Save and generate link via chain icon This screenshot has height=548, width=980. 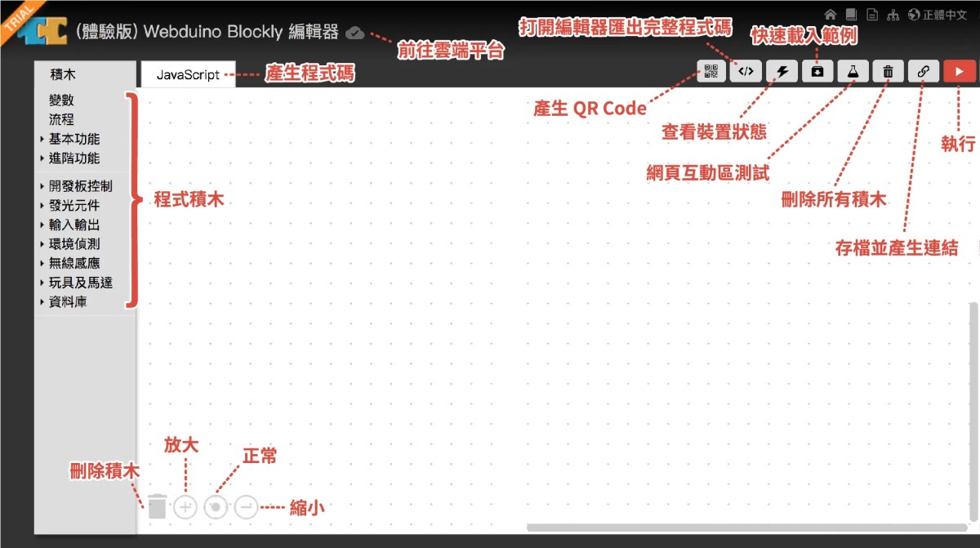[x=924, y=71]
